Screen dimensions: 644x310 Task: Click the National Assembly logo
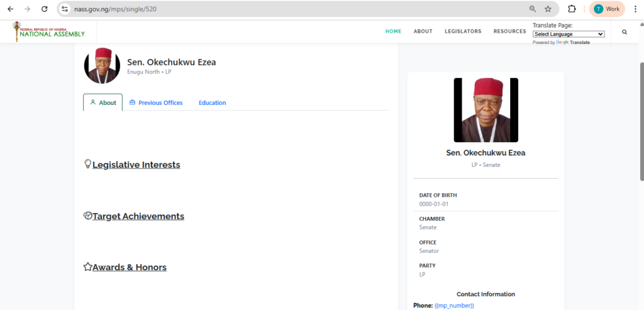(x=49, y=31)
